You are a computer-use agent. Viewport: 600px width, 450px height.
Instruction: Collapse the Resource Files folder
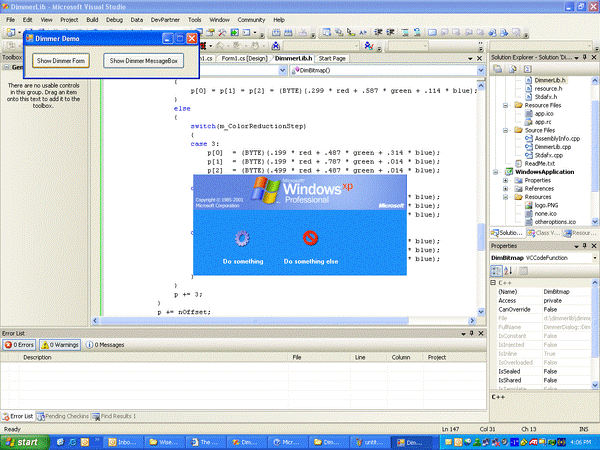505,105
